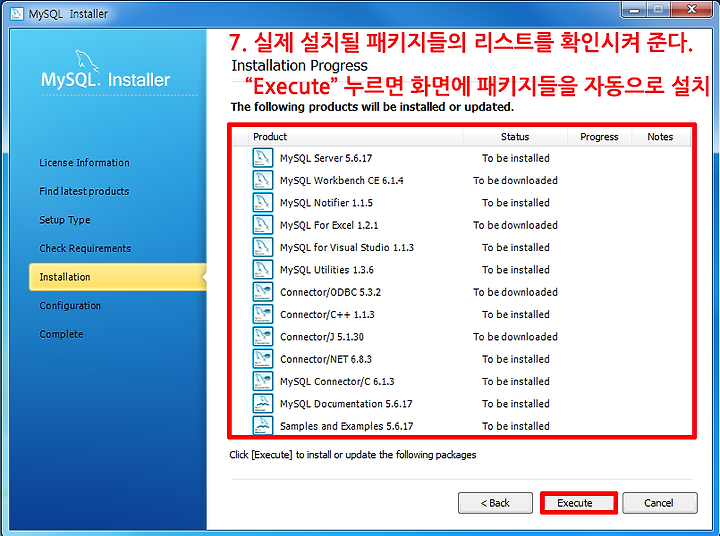Select MySQL Connector/C 6.1.3 product name
The height and width of the screenshot is (536, 720).
pyautogui.click(x=337, y=382)
